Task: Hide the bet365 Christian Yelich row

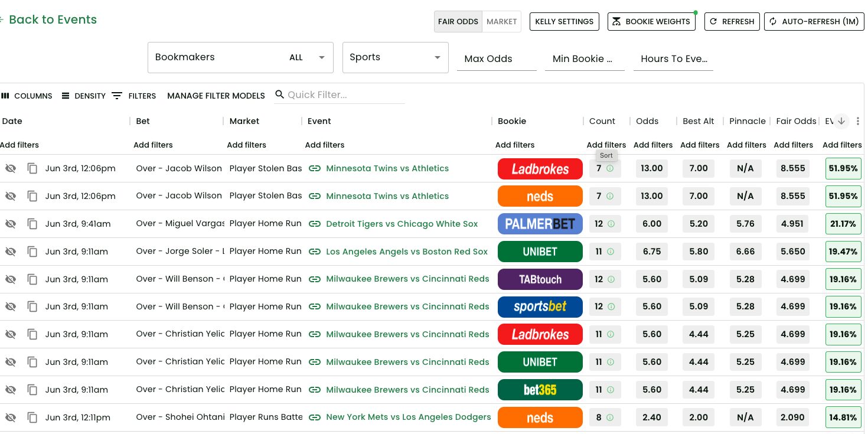Action: click(x=10, y=390)
